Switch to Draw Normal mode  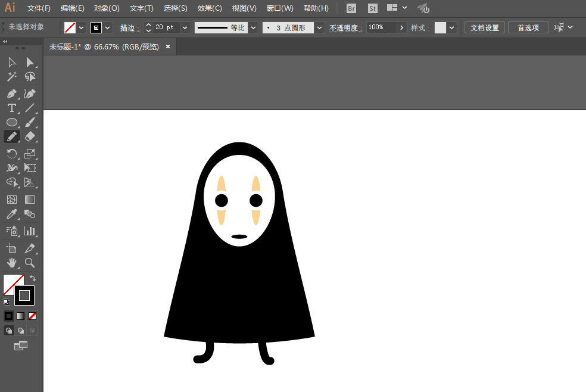tap(9, 330)
